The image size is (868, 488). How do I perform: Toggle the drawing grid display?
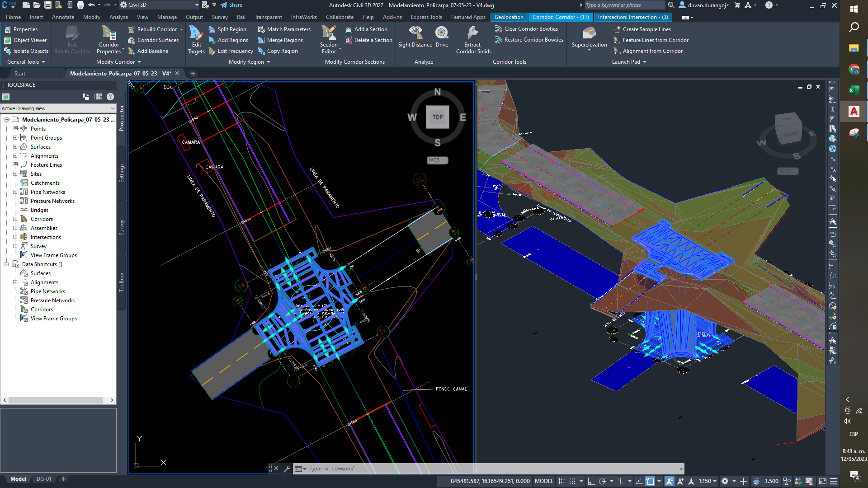click(561, 481)
